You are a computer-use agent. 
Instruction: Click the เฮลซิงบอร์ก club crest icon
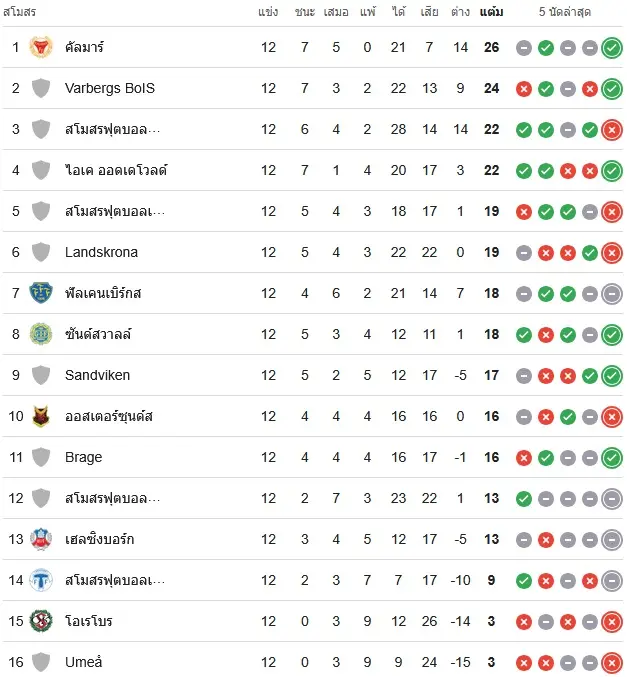[x=41, y=539]
